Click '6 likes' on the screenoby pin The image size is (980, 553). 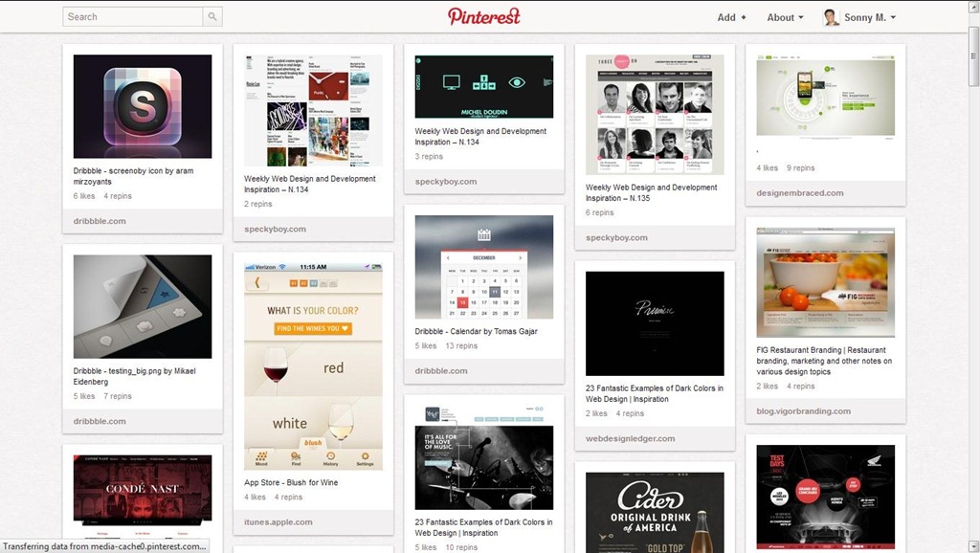click(x=84, y=196)
